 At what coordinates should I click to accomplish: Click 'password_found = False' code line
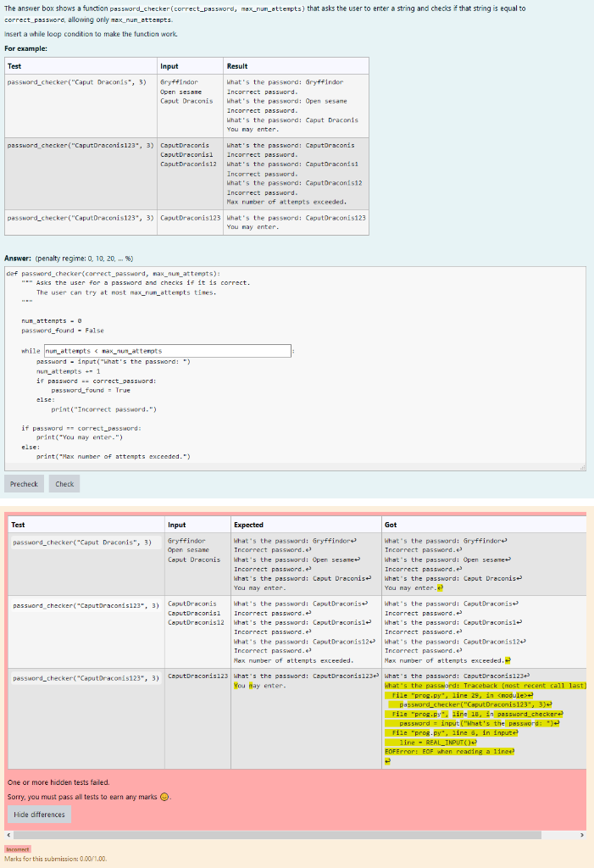pyautogui.click(x=63, y=331)
